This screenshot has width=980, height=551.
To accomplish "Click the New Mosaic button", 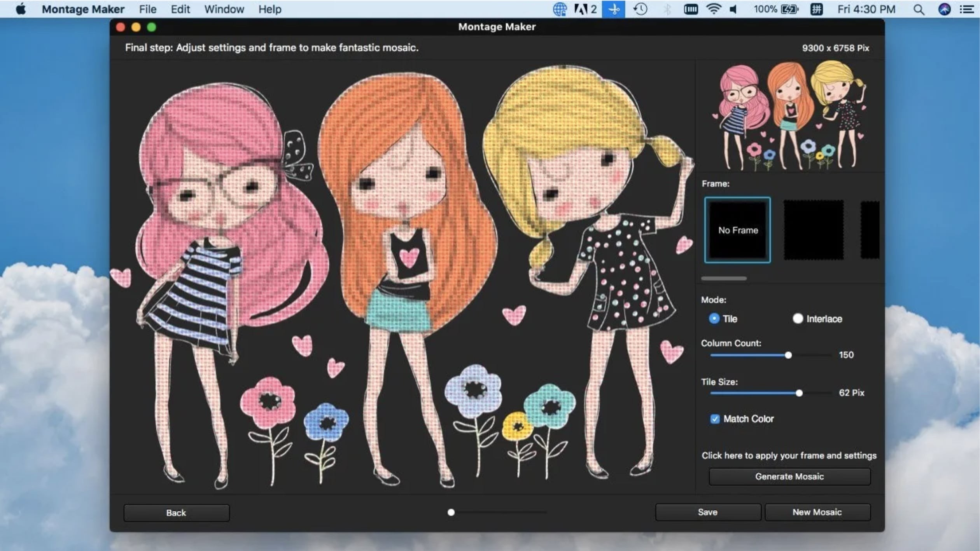I will click(x=817, y=512).
